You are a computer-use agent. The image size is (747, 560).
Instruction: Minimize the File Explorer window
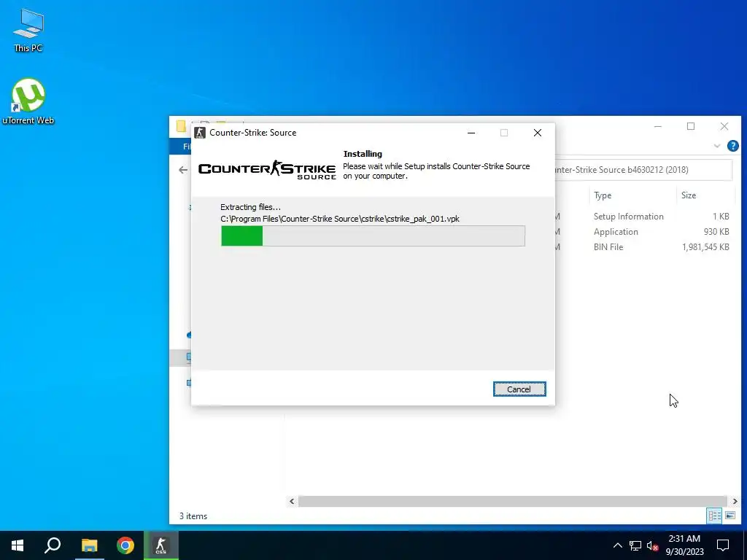(x=658, y=126)
